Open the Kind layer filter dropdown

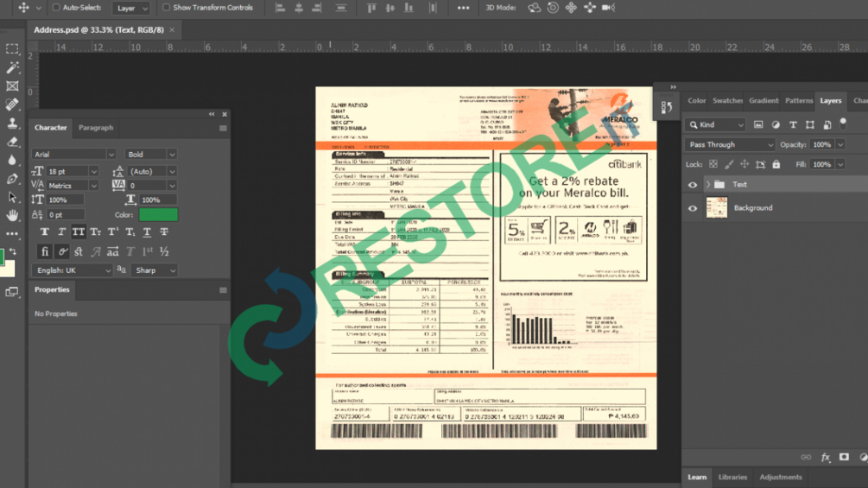[715, 125]
